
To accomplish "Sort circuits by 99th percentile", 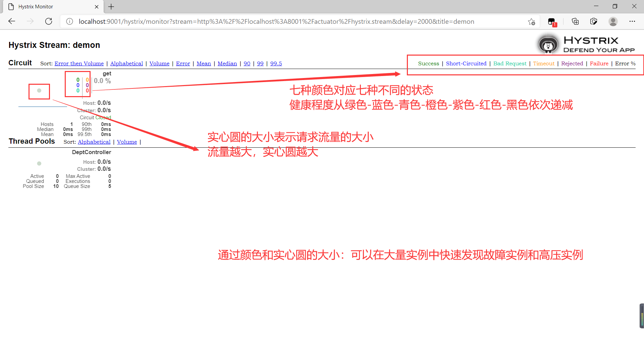I will pyautogui.click(x=260, y=64).
